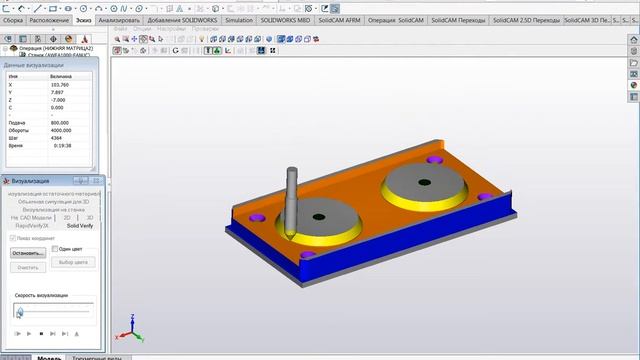Select the corner Rectangle sketch tool
Viewport: 640px width, 360px height.
(53, 8)
